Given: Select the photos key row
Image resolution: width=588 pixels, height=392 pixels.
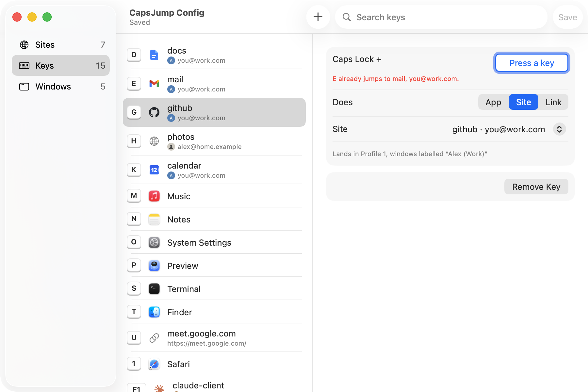Looking at the screenshot, I should coord(214,141).
